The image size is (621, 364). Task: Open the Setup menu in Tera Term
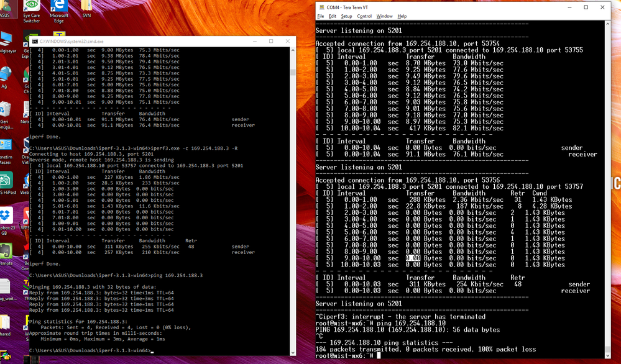click(x=347, y=16)
